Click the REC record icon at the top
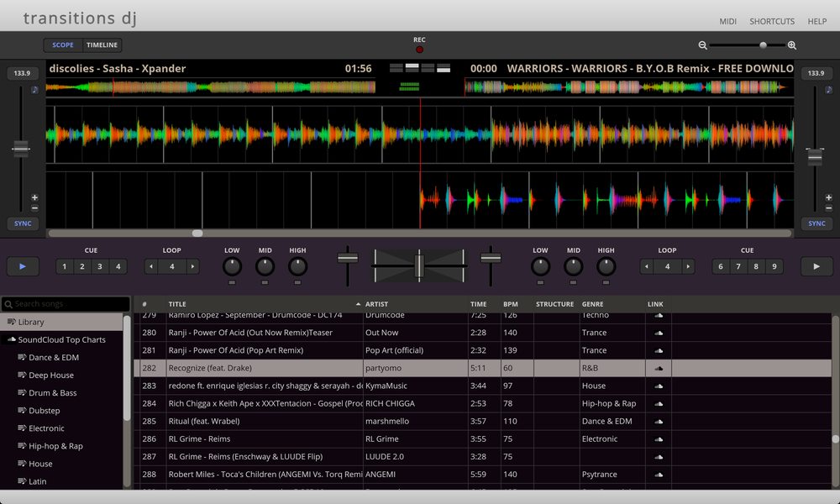The height and width of the screenshot is (504, 840). 419,49
